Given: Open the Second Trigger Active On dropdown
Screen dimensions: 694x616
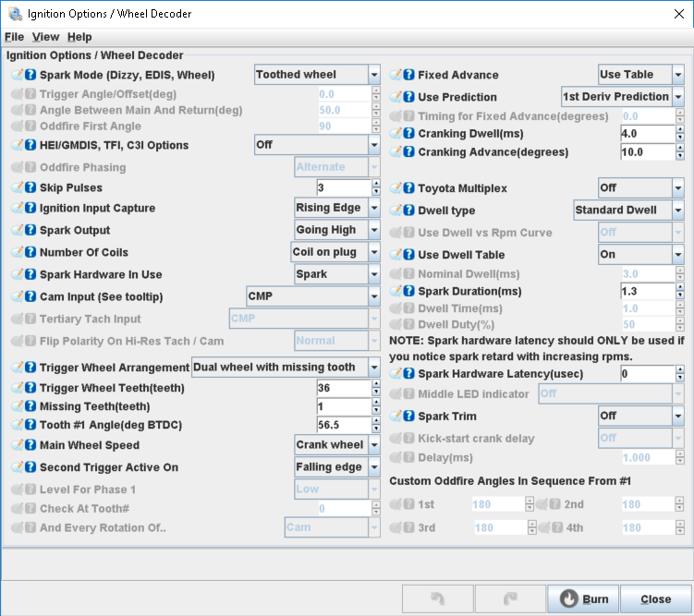Looking at the screenshot, I should tap(373, 467).
